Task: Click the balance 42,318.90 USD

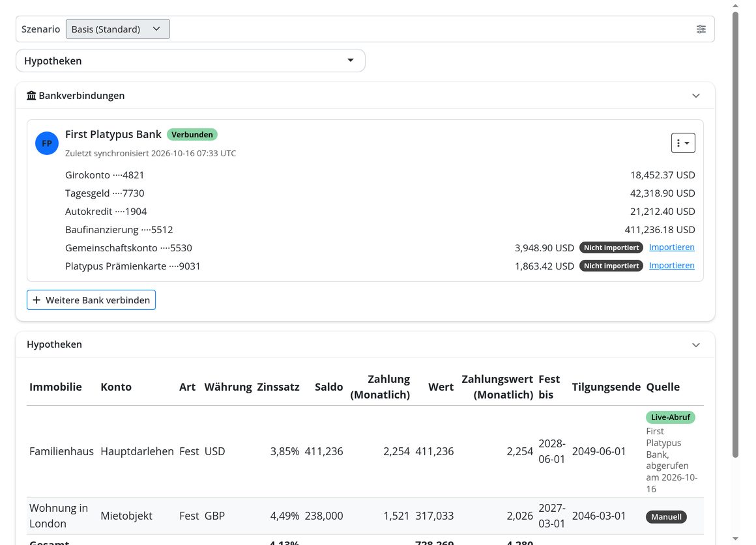Action: pos(662,193)
